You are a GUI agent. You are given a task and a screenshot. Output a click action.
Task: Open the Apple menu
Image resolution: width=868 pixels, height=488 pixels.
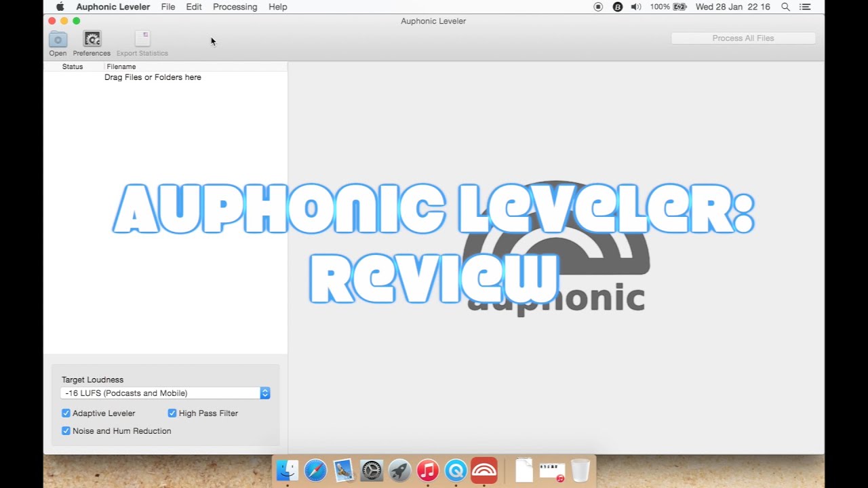point(60,7)
